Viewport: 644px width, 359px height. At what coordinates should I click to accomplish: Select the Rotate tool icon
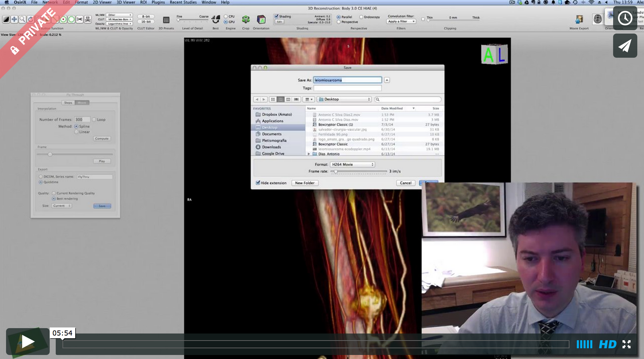tap(30, 19)
